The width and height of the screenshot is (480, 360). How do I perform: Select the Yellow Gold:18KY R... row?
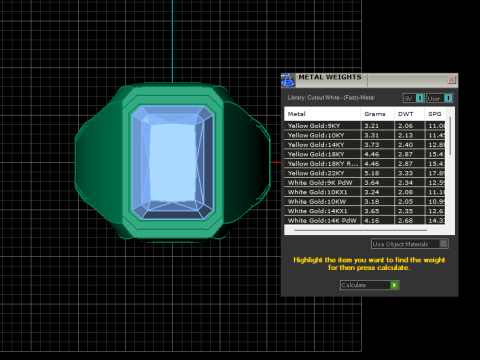point(365,164)
